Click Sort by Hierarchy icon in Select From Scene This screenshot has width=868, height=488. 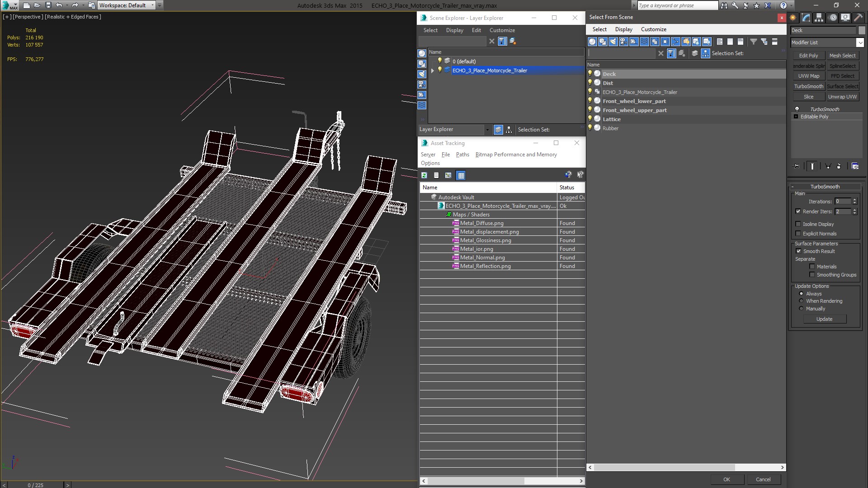pos(706,53)
